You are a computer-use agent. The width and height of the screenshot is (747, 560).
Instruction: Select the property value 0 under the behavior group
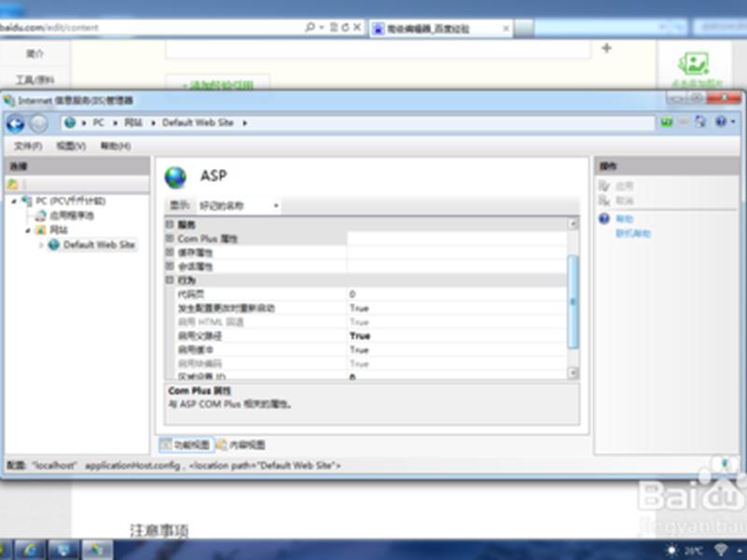click(x=352, y=294)
